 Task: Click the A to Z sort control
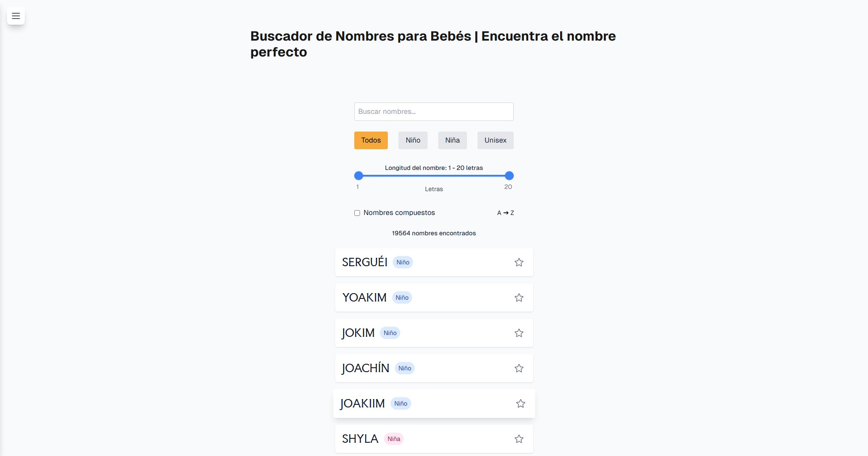coord(505,212)
